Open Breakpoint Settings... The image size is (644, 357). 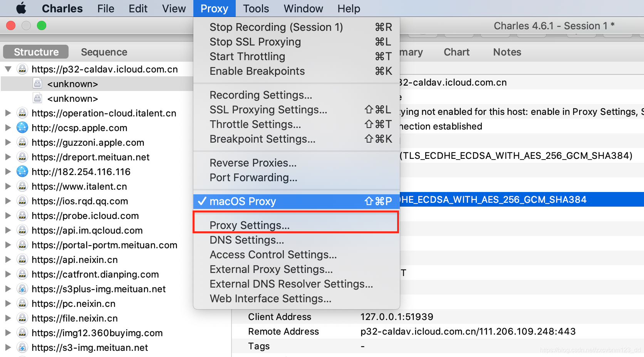(x=296, y=139)
